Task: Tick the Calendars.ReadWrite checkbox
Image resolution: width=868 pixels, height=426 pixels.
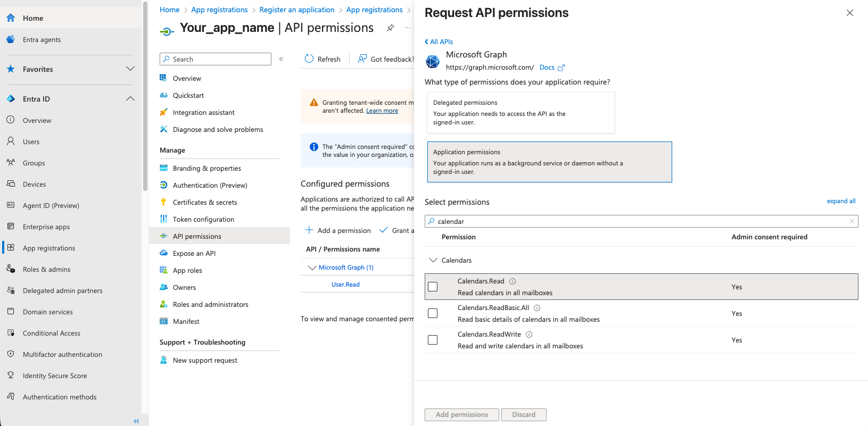Action: 433,340
